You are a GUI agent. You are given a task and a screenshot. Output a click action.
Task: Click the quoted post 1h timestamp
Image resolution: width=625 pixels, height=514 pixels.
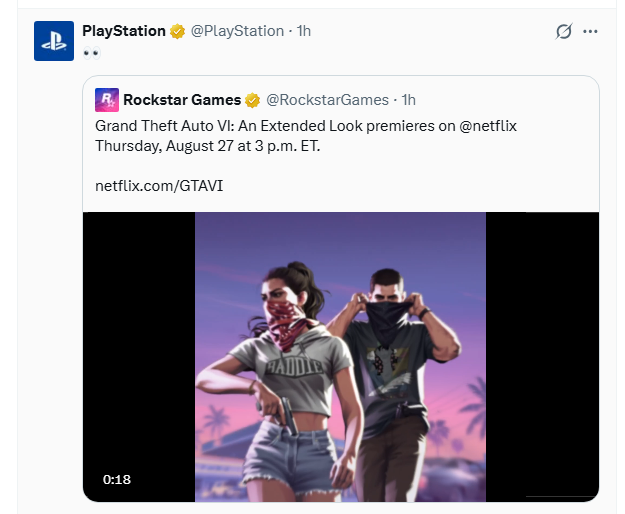[x=408, y=100]
